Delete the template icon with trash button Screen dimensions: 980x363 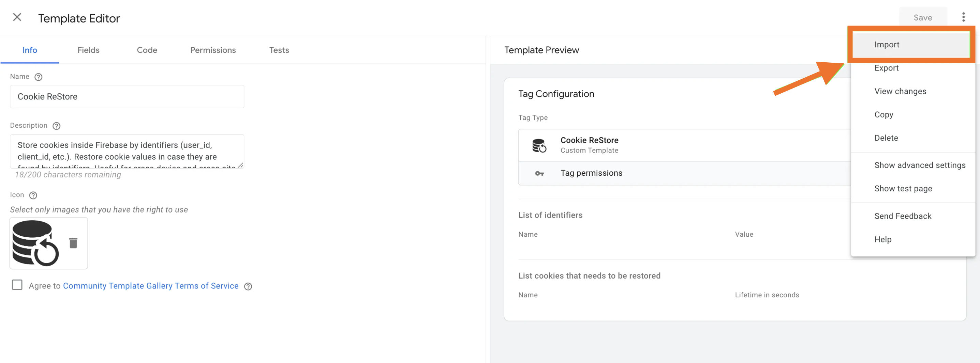pyautogui.click(x=73, y=243)
